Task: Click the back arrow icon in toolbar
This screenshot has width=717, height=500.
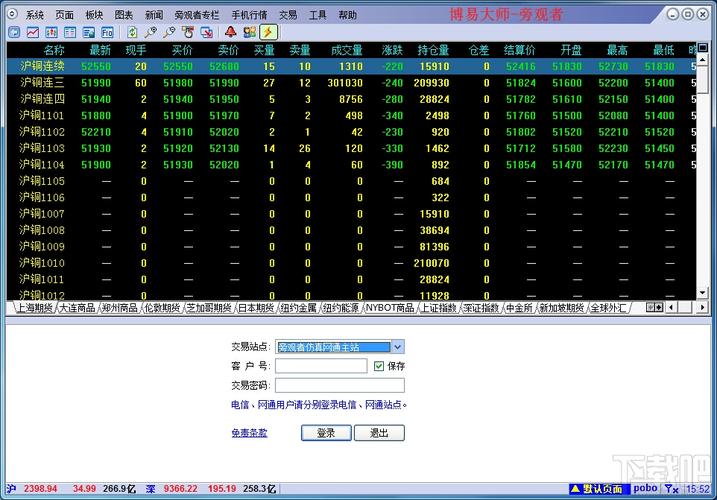Action: (x=13, y=32)
